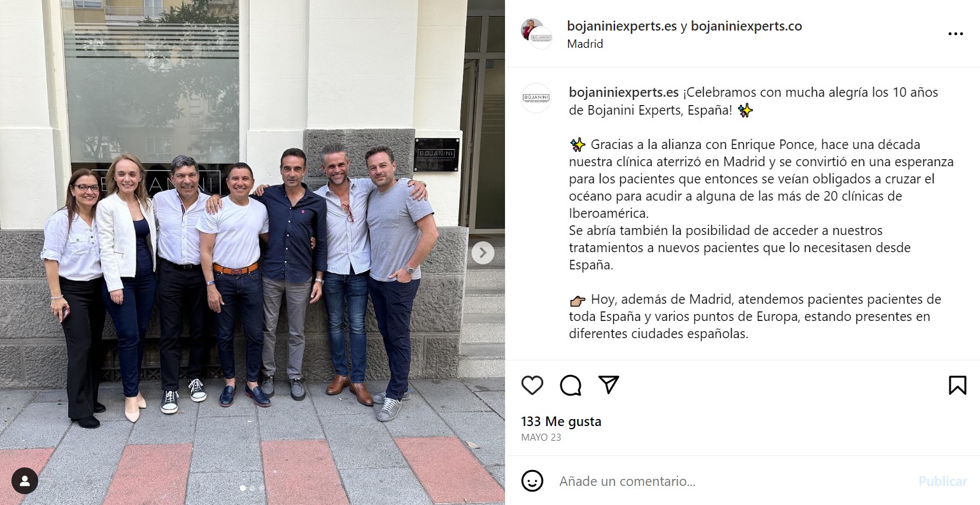
Task: Click the caption author avatar logo
Action: (x=536, y=98)
